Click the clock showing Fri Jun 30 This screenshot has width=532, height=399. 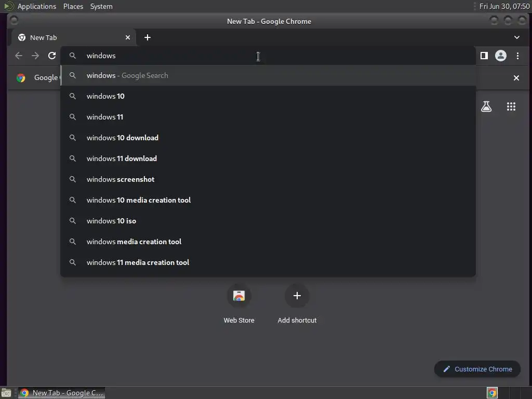pos(504,6)
